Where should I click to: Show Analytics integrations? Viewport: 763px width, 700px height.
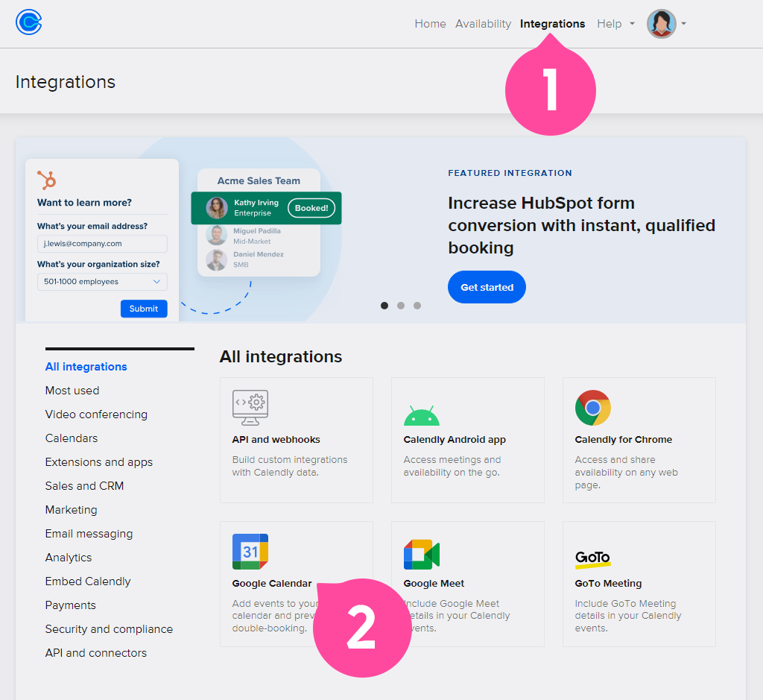pyautogui.click(x=68, y=558)
